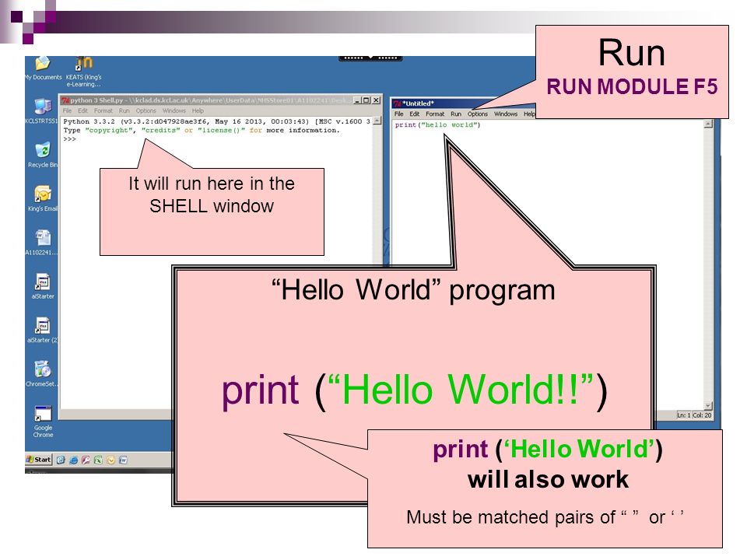Open Windows menu in Untitled editor window
This screenshot has width=747, height=560.
tap(506, 114)
